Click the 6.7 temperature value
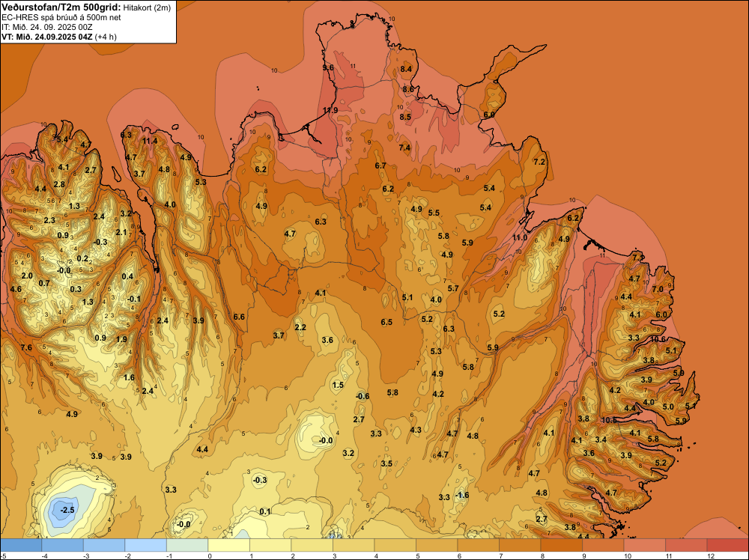Screen dimensions: 749x560 coord(380,165)
